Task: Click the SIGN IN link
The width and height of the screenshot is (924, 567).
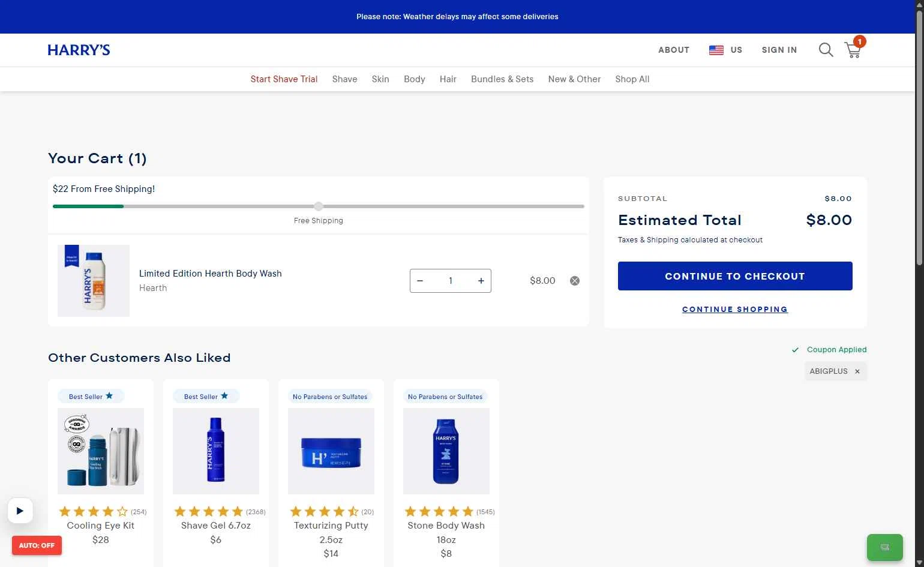Action: pyautogui.click(x=779, y=50)
